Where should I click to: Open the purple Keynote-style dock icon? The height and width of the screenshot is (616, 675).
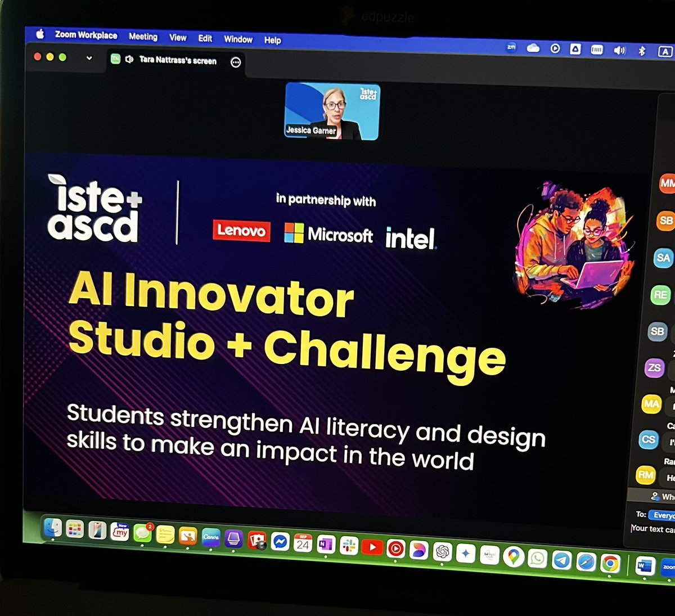(234, 539)
